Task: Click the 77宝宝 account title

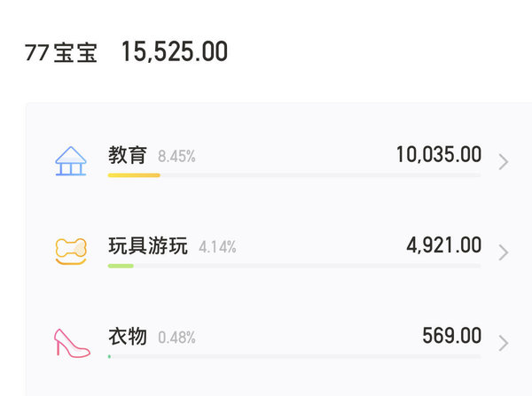Action: pos(61,52)
